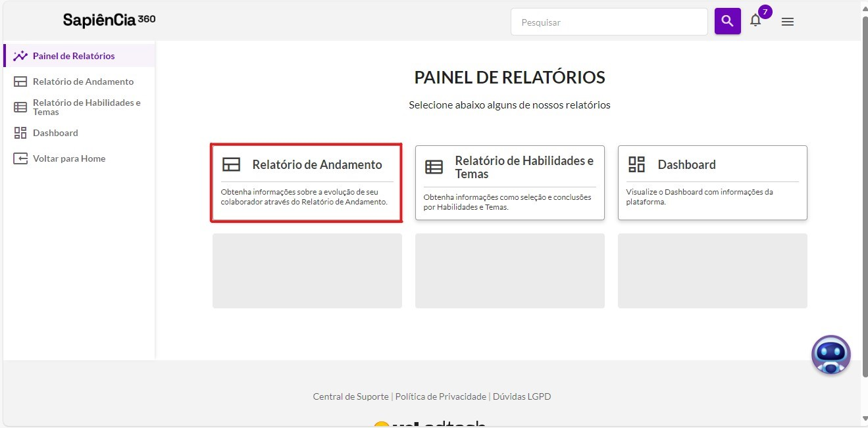This screenshot has height=428, width=868.
Task: Click the Central de Suporte link
Action: click(351, 396)
